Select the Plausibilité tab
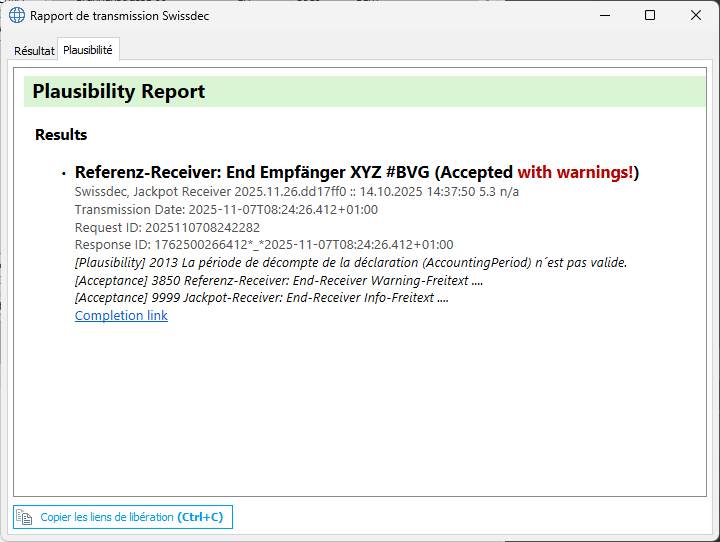Viewport: 720px width, 542px height. tap(88, 49)
